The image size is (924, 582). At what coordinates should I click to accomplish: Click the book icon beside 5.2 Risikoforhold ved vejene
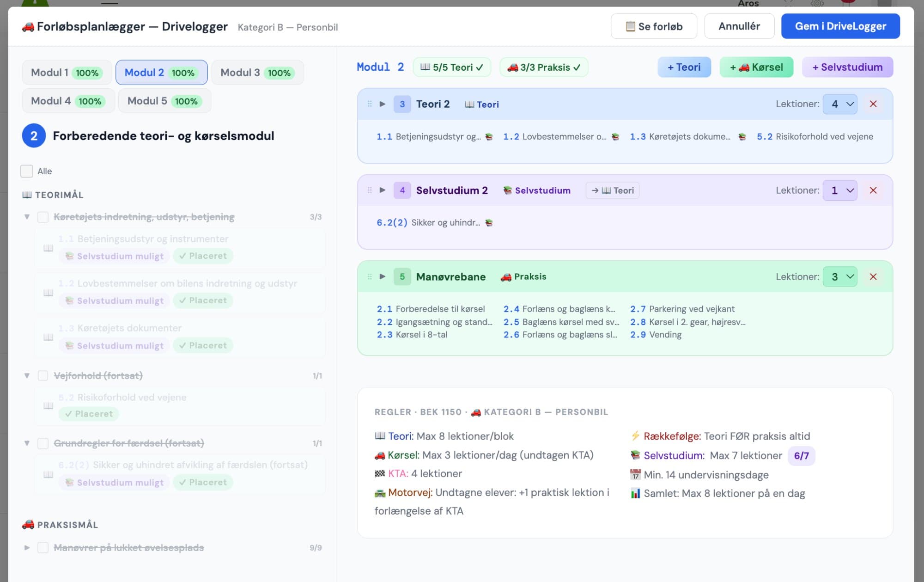48,406
